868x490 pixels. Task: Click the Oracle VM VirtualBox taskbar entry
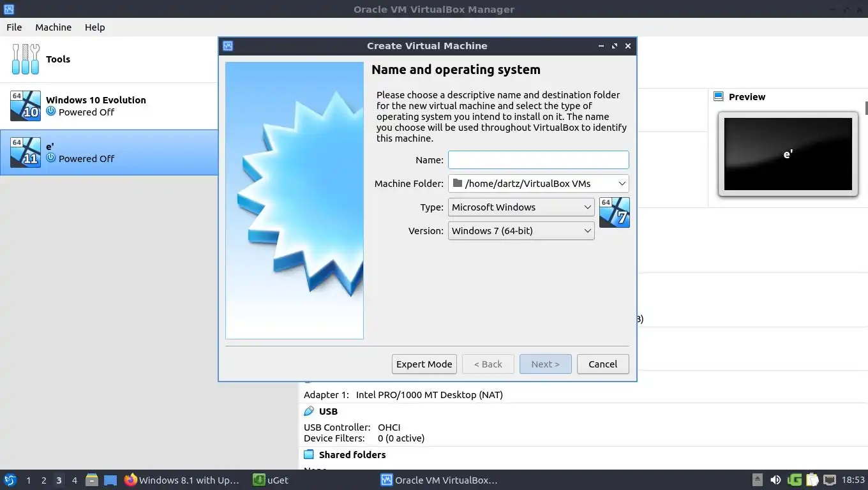click(x=439, y=480)
